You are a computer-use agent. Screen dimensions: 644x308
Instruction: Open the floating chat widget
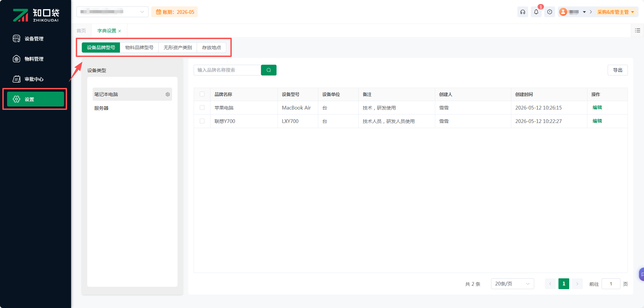pyautogui.click(x=642, y=274)
